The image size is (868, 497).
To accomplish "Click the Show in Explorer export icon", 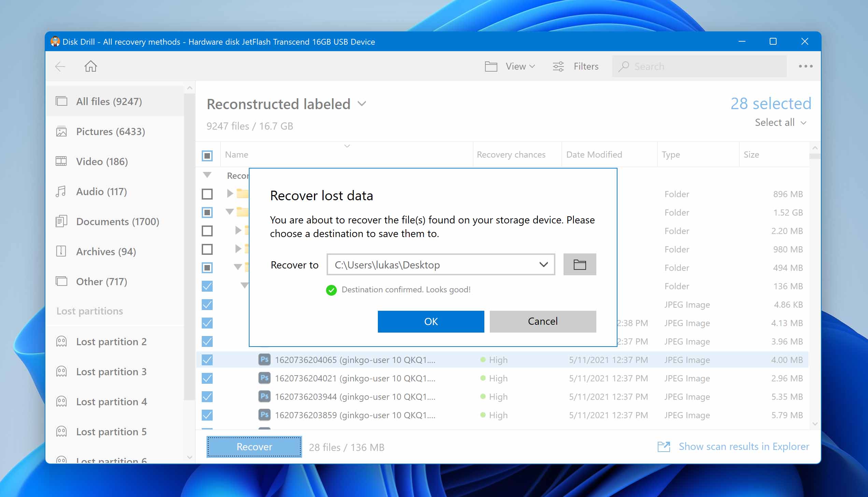I will pyautogui.click(x=664, y=447).
